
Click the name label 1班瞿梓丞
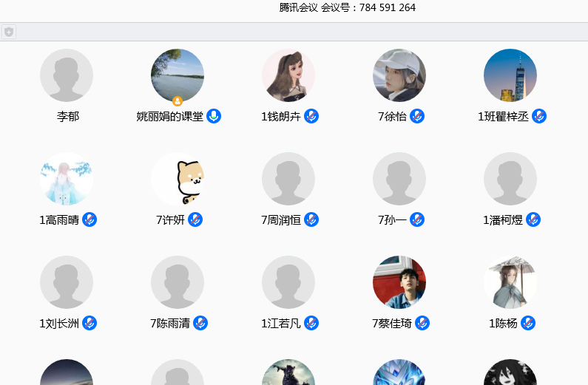pos(503,117)
